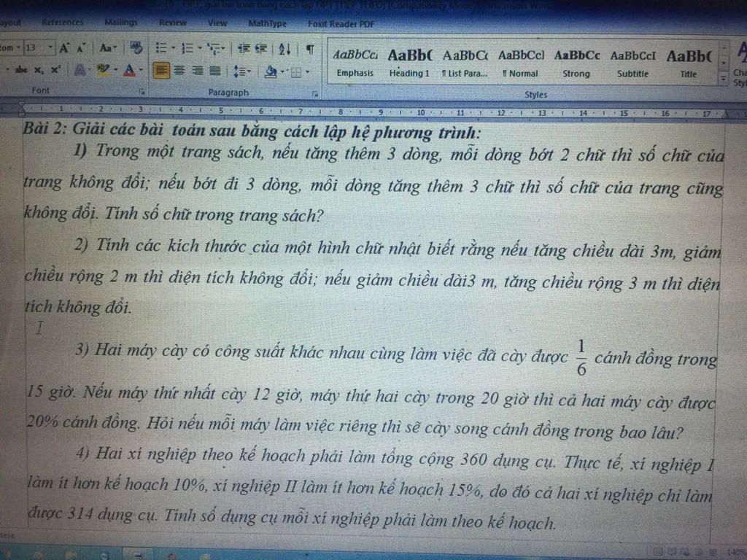Click the right indent marker on ruler
This screenshot has height=560, width=747.
pyautogui.click(x=726, y=114)
